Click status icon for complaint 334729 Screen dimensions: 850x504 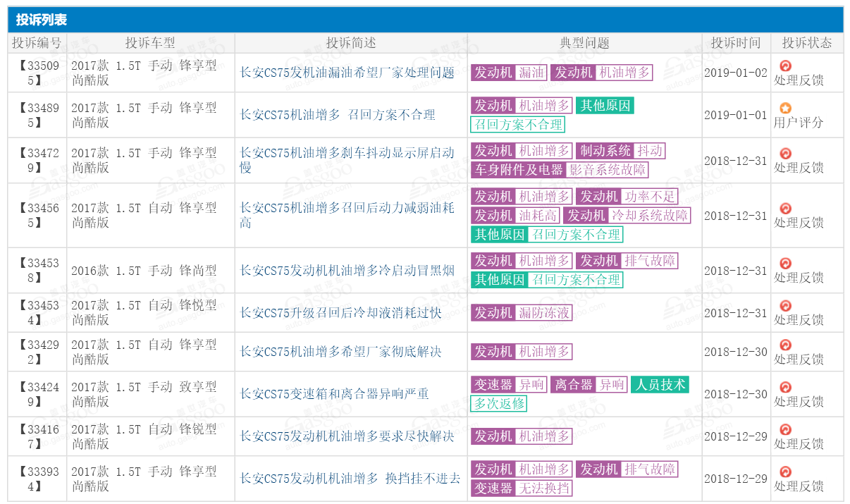tap(785, 154)
